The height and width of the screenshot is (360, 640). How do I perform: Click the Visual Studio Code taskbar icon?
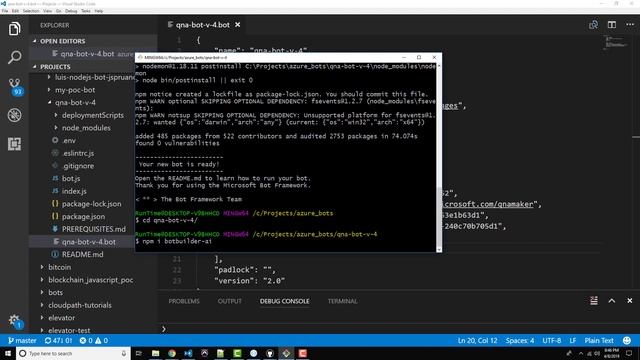coord(188,353)
